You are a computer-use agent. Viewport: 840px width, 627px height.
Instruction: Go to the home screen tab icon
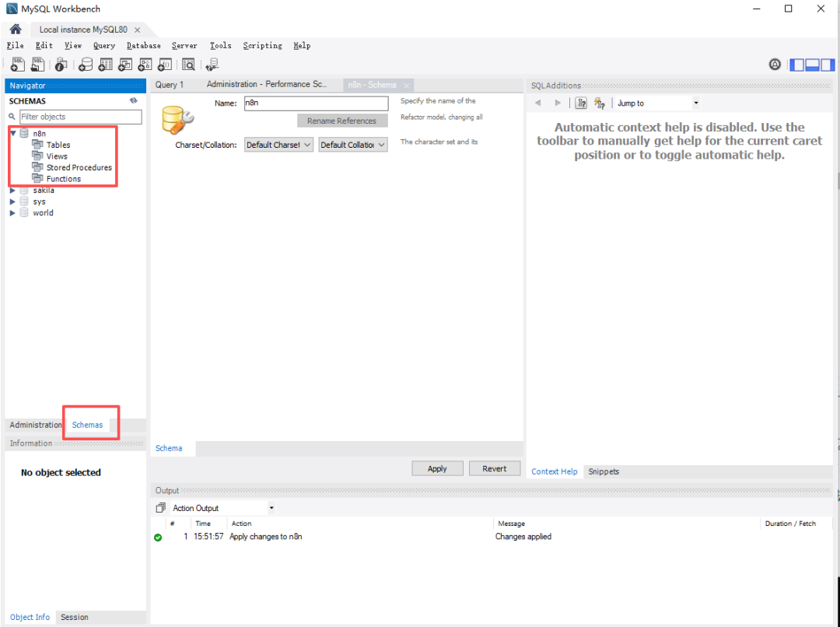16,29
